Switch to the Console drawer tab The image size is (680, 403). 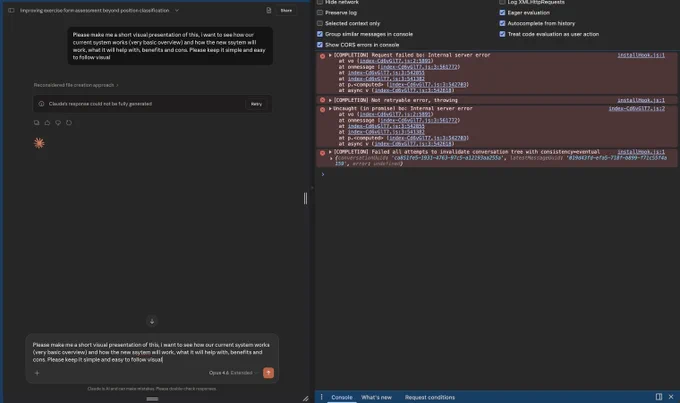pyautogui.click(x=342, y=397)
